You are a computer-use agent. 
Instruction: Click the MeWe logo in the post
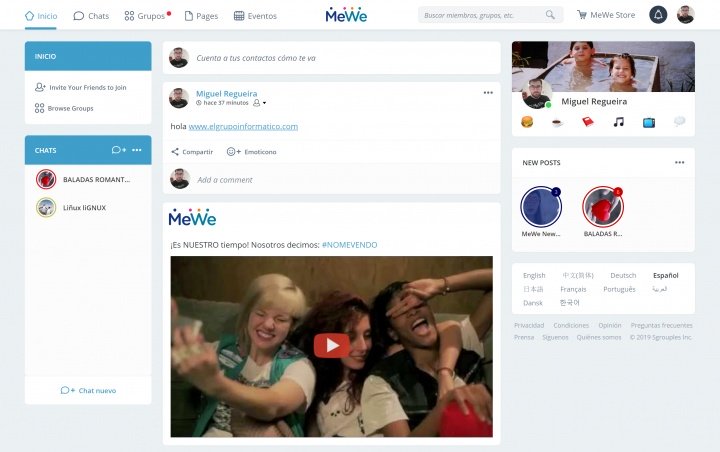[192, 217]
